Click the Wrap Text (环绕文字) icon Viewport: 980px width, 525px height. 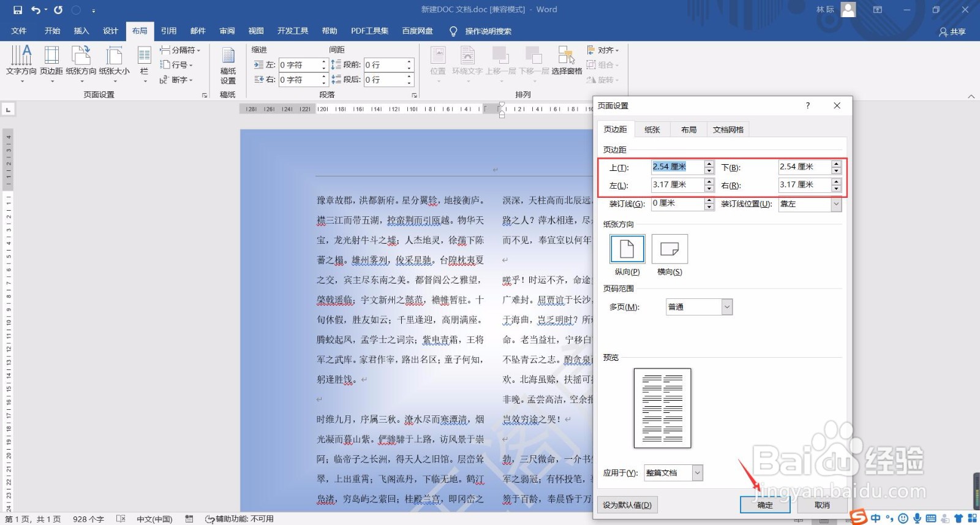(467, 61)
